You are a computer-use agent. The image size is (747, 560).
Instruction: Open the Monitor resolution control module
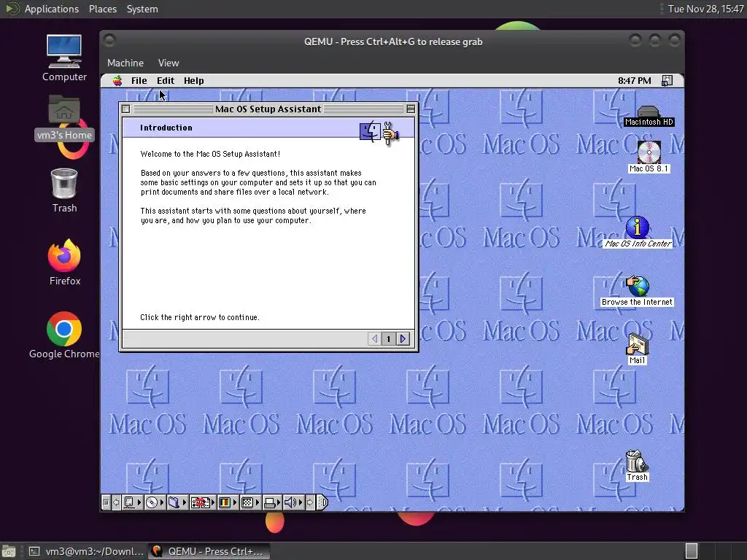[x=247, y=502]
